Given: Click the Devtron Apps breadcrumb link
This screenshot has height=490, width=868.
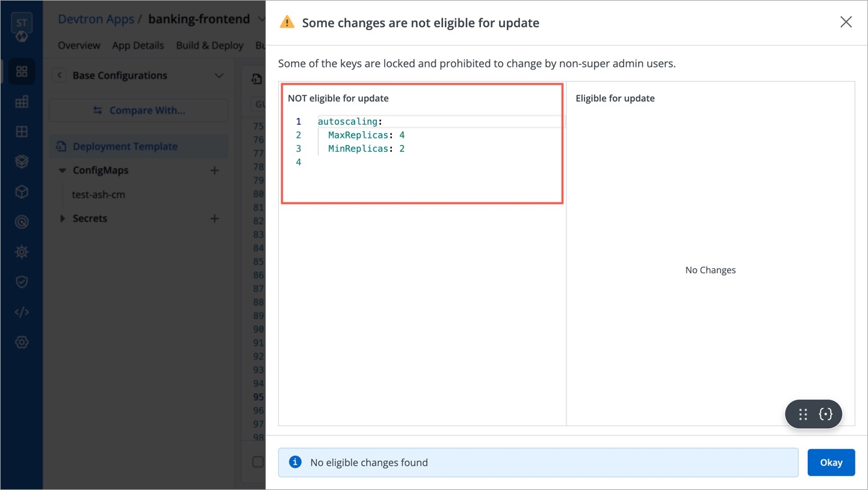Looking at the screenshot, I should click(x=96, y=19).
